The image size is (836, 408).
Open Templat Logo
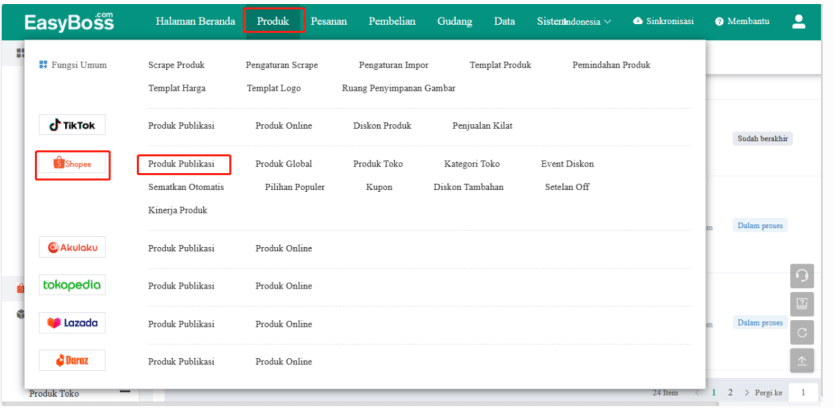[274, 89]
